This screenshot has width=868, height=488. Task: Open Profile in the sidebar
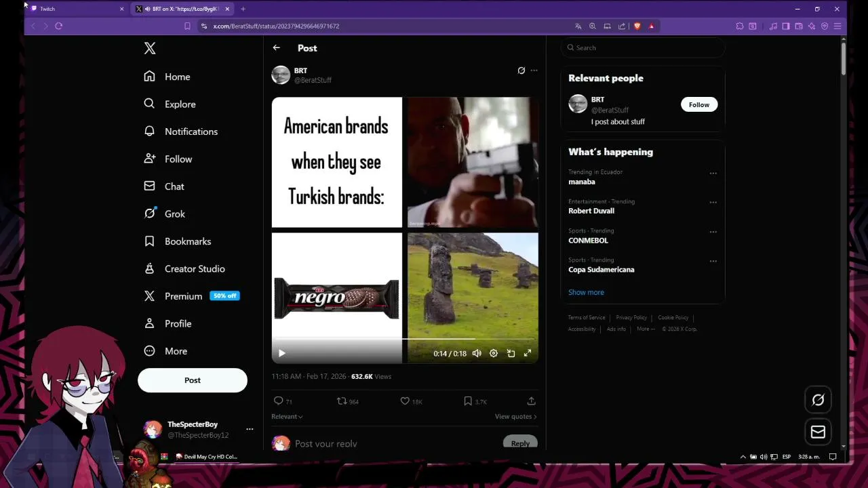coord(167,323)
